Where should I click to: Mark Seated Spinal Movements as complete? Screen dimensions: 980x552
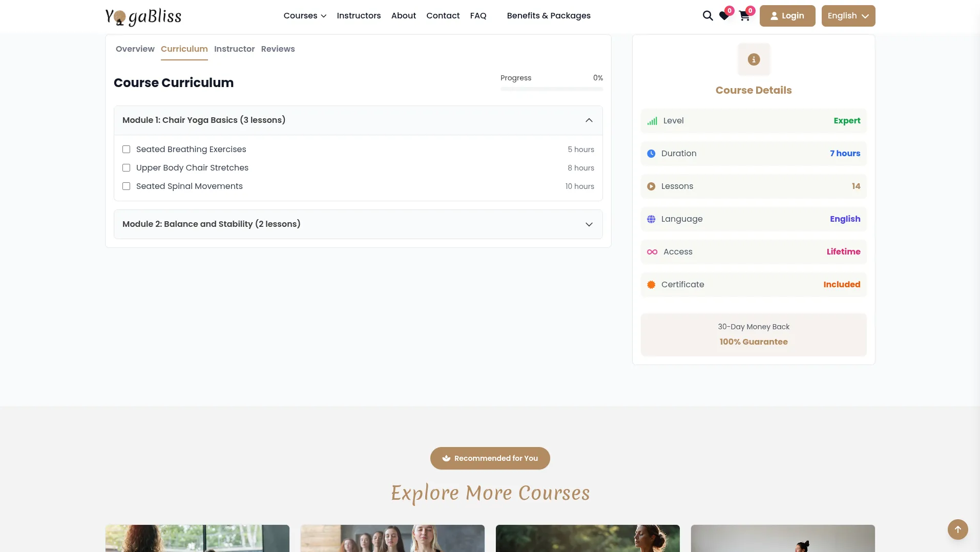(x=127, y=186)
